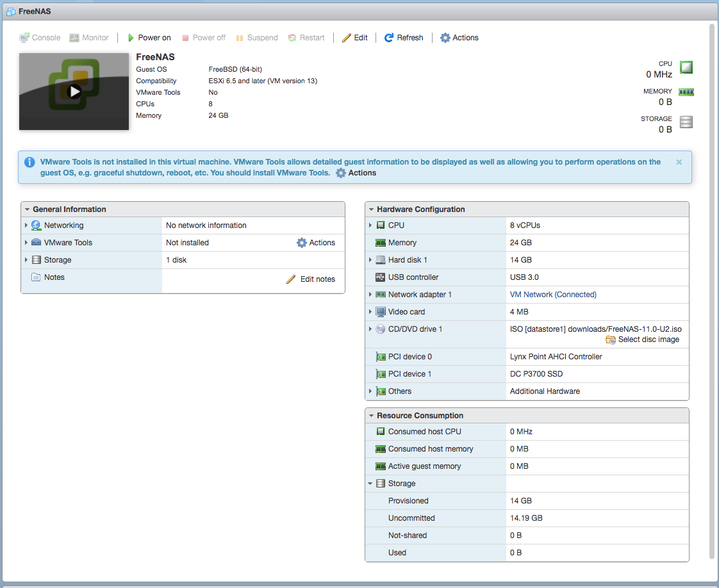
Task: Expand the CD/DVD drive 1 row
Action: (370, 329)
